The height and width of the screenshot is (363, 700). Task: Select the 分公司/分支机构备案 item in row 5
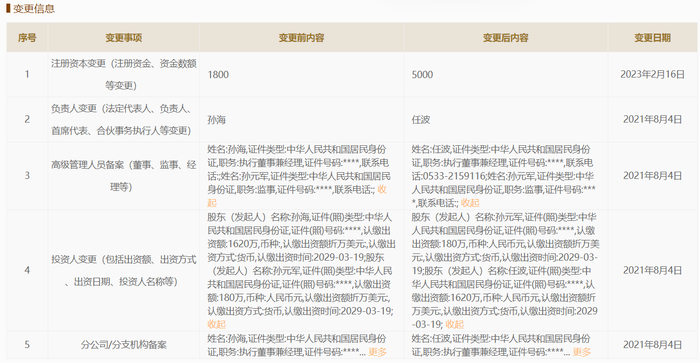click(x=124, y=345)
